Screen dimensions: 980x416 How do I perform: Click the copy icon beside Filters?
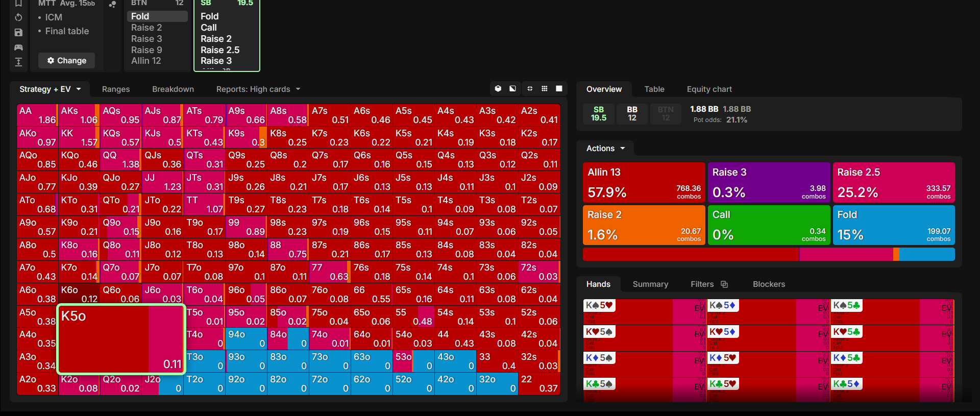point(724,284)
